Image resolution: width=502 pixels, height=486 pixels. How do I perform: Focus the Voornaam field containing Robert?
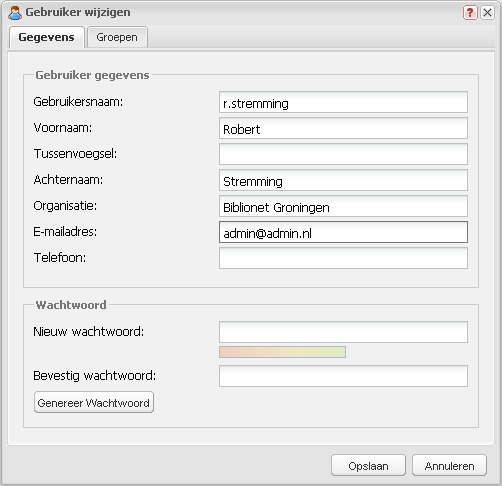click(343, 128)
